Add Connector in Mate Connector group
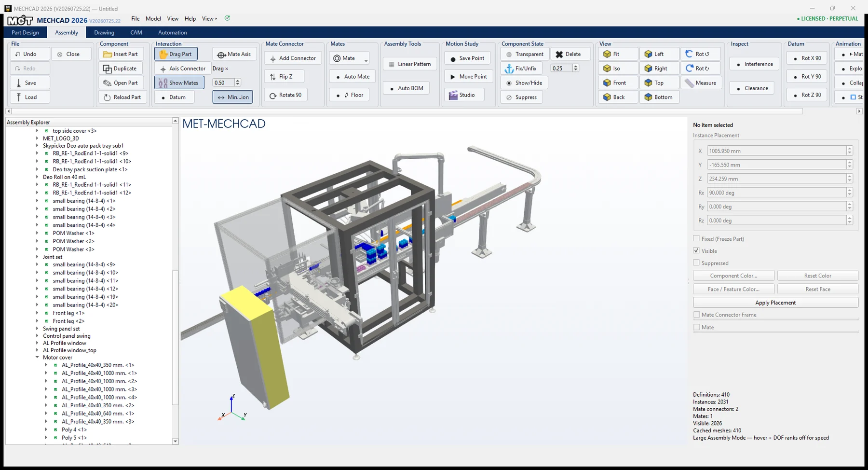The height and width of the screenshot is (470, 868). pos(293,58)
